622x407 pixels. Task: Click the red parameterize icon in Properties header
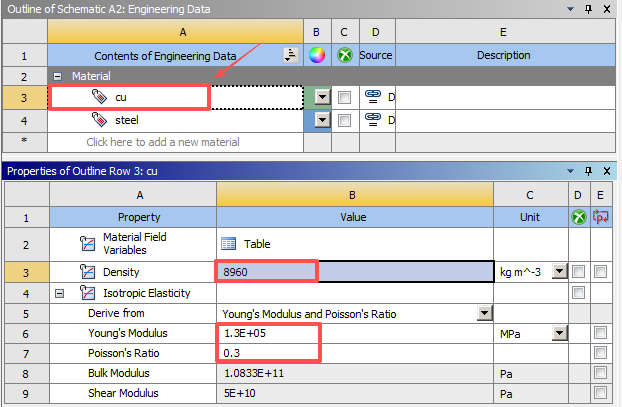[600, 217]
